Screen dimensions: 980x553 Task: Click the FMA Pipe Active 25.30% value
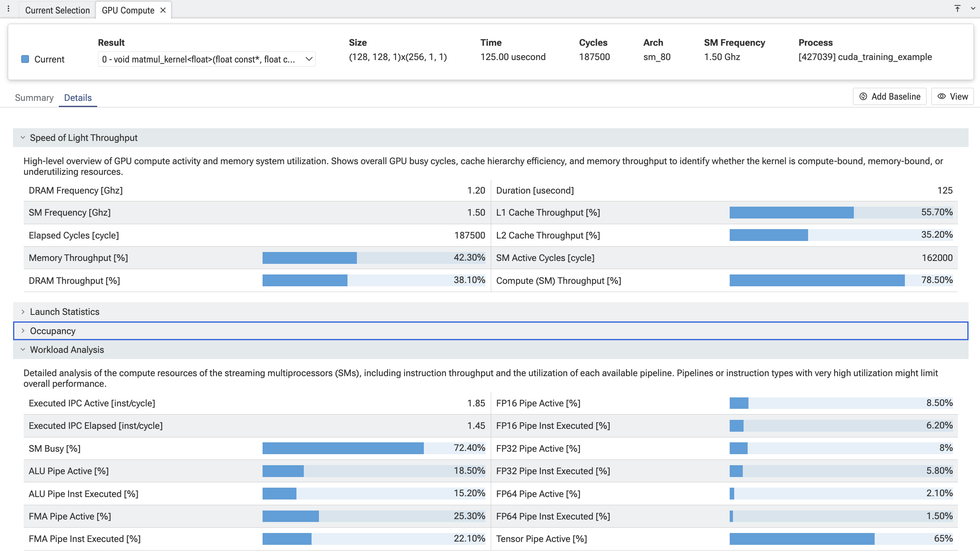(x=470, y=516)
